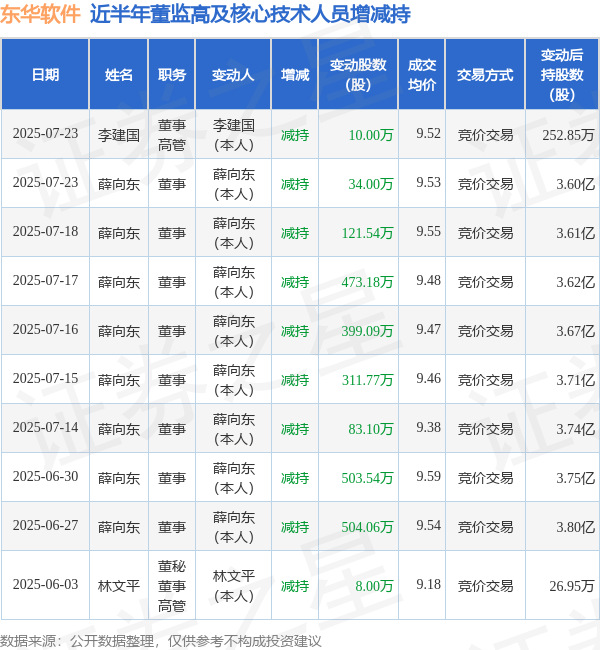Click the 董秘 董事 高管 position cell
The width and height of the screenshot is (600, 650).
pos(172,586)
